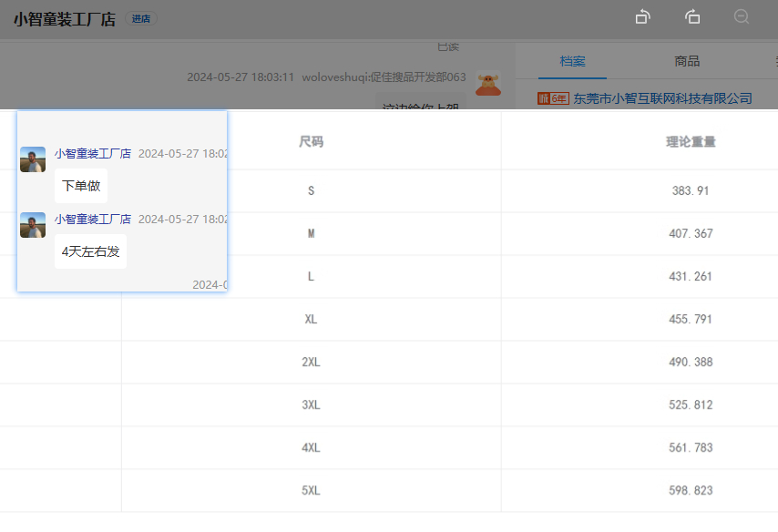The height and width of the screenshot is (532, 778).
Task: Click the 383.91 weight cell
Action: (x=690, y=191)
